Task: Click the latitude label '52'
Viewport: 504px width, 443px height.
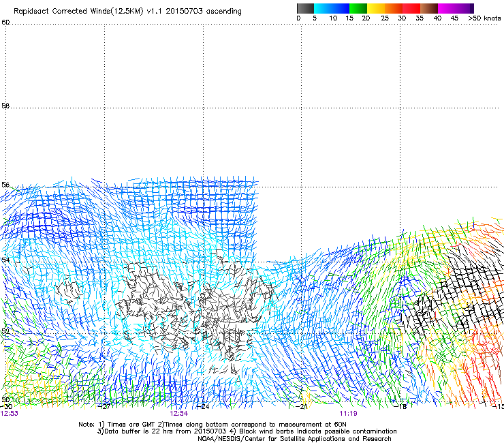Action: (x=5, y=331)
